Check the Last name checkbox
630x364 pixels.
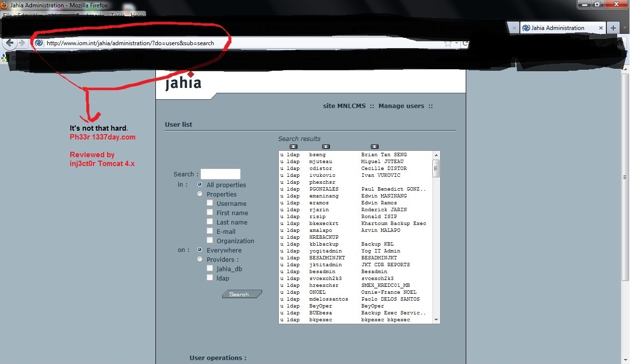click(210, 222)
